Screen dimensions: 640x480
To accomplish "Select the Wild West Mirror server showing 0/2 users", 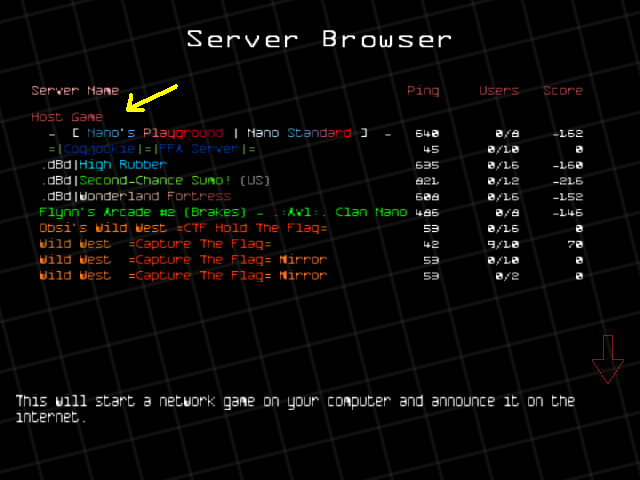I will pyautogui.click(x=182, y=276).
